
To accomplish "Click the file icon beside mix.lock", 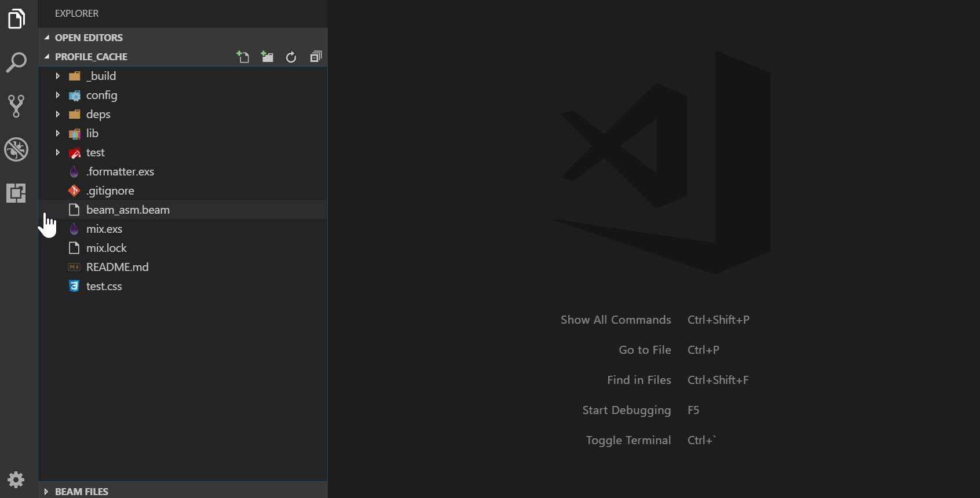I will coord(74,248).
